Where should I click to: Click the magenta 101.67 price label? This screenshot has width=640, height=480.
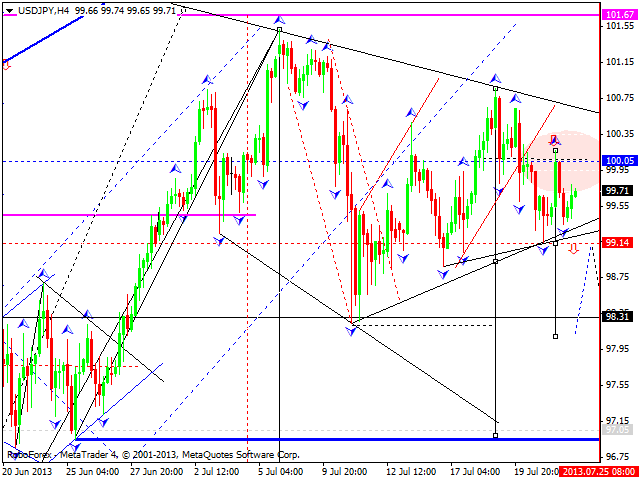tap(621, 16)
